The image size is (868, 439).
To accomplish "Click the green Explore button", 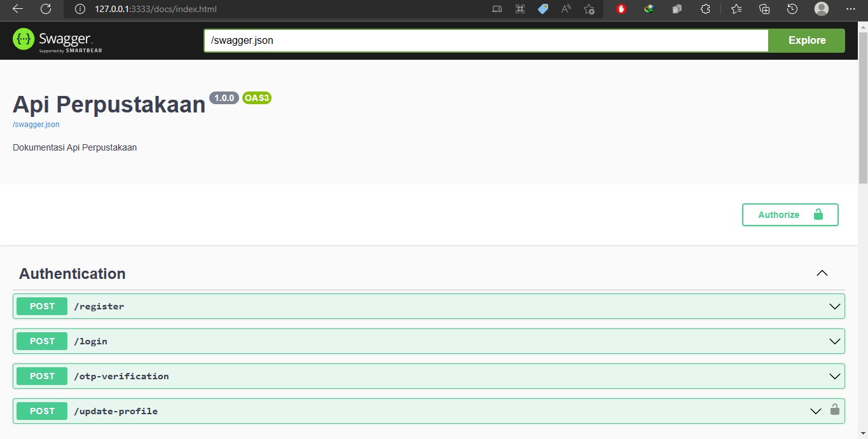I will coord(806,40).
